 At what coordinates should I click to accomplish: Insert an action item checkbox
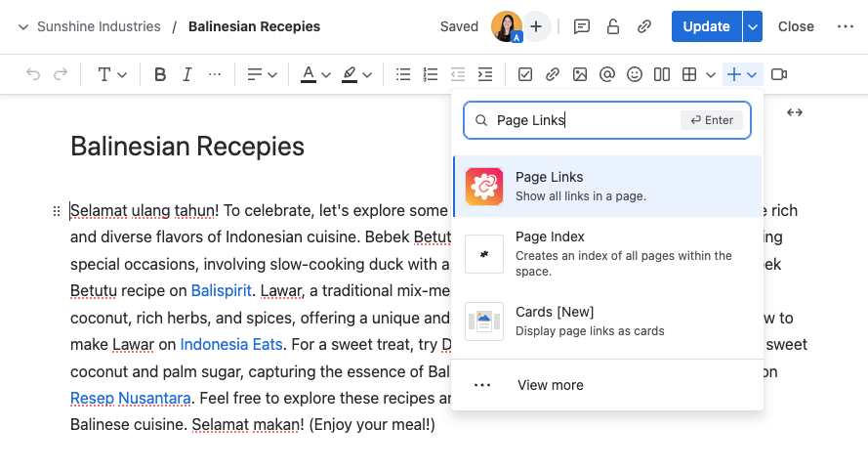[525, 74]
